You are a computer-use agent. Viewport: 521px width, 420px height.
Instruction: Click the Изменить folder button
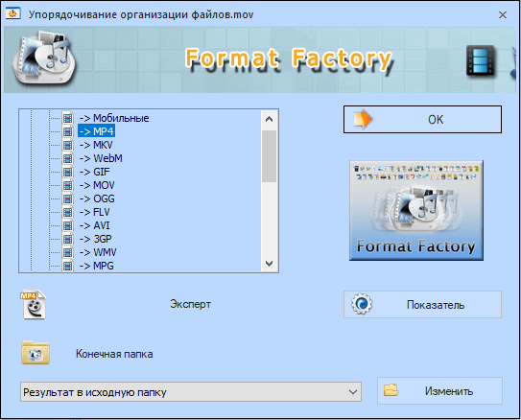pos(439,391)
